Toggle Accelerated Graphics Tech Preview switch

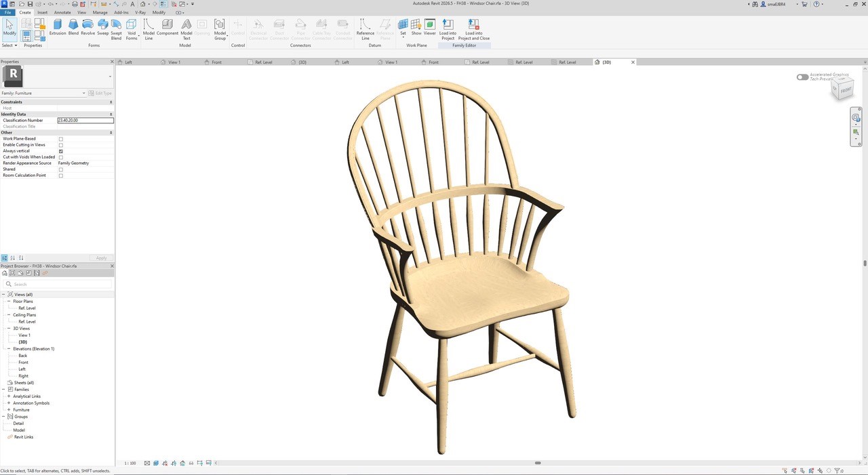pos(803,77)
